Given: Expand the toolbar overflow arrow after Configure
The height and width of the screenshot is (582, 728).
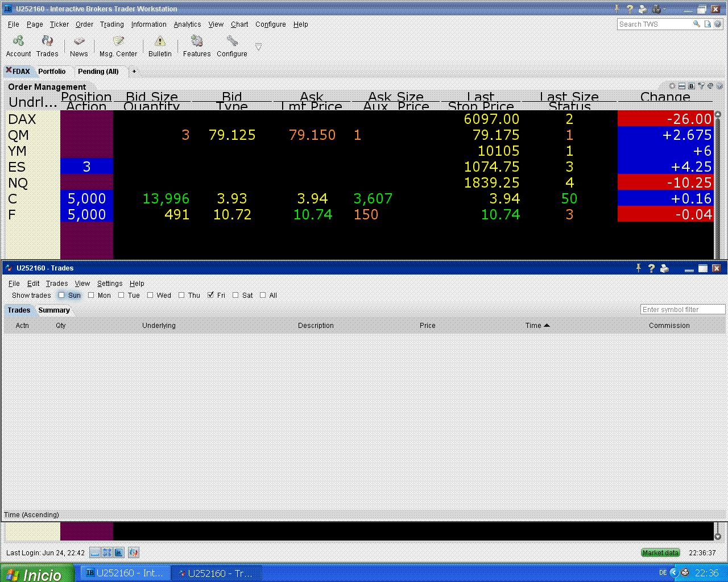Looking at the screenshot, I should click(258, 47).
